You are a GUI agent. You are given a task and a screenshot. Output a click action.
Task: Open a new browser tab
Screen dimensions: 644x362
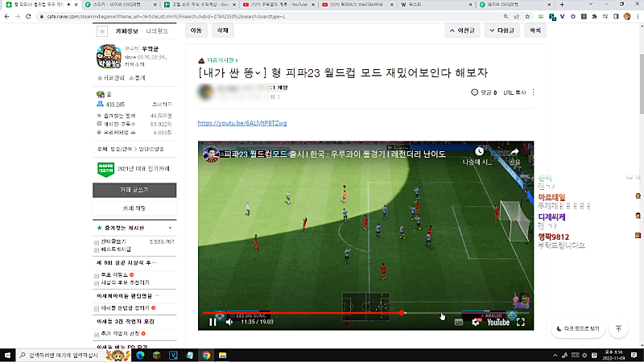point(562,5)
